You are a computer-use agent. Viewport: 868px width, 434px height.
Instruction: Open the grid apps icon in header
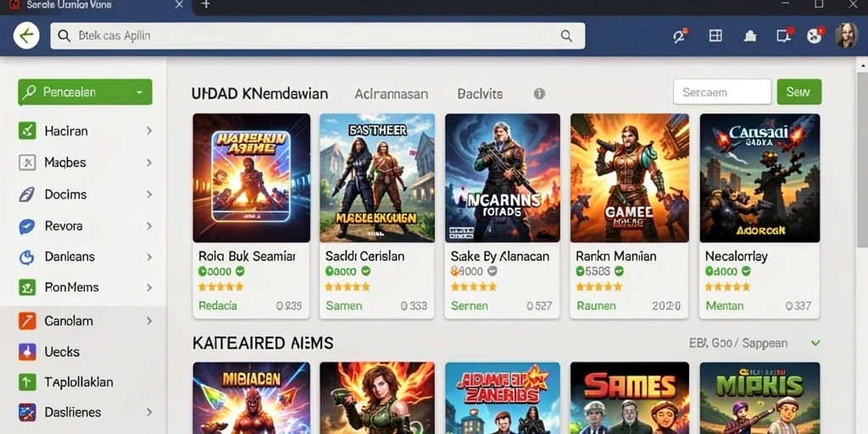pos(715,36)
